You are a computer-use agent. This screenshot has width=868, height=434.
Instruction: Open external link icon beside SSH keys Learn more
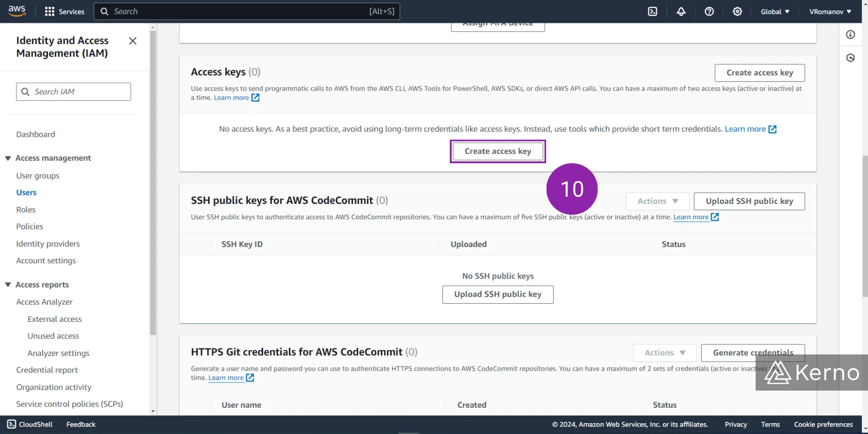pos(715,217)
